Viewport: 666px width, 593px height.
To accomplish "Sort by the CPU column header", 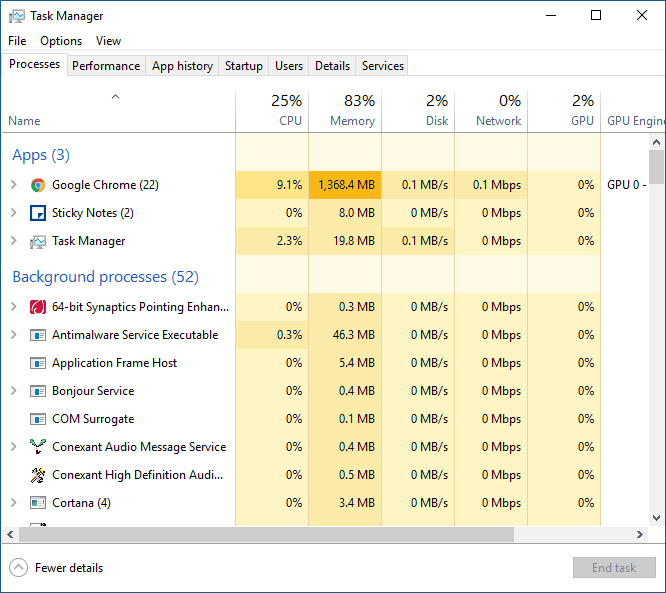I will 272,111.
